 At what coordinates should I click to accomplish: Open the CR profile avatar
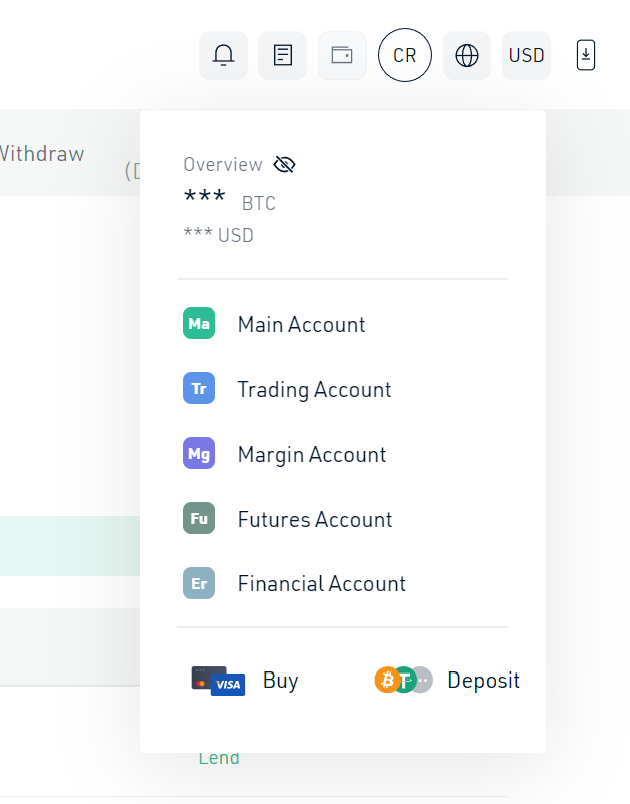(405, 55)
